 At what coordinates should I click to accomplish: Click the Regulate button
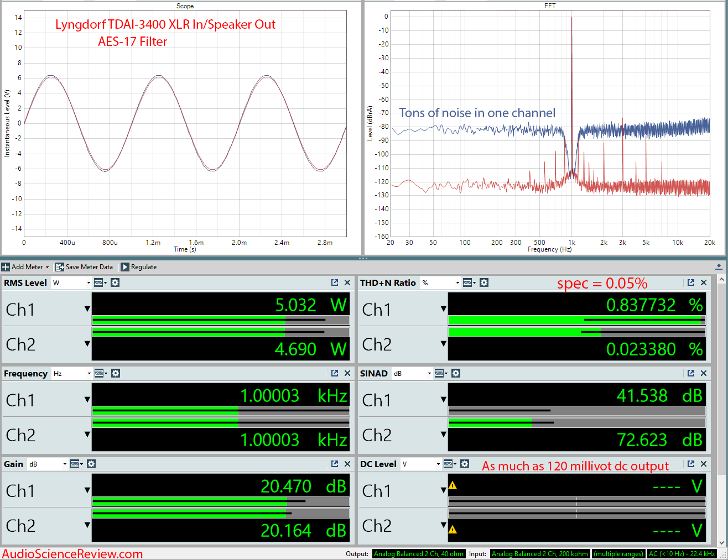point(139,267)
